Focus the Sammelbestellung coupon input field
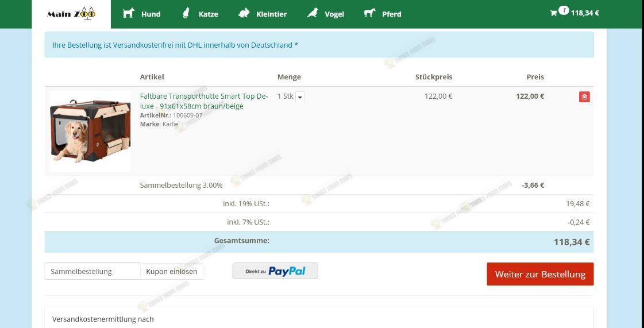The width and height of the screenshot is (644, 328). coord(92,271)
